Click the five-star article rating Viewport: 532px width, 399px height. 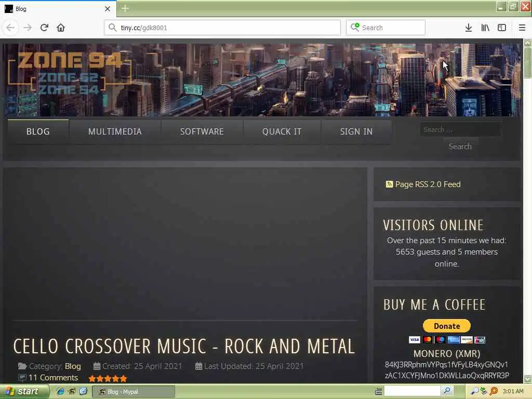tap(108, 379)
